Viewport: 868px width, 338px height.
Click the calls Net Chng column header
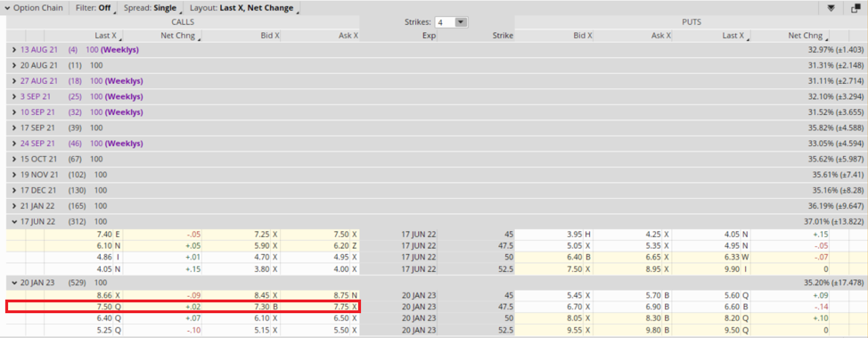pyautogui.click(x=178, y=36)
